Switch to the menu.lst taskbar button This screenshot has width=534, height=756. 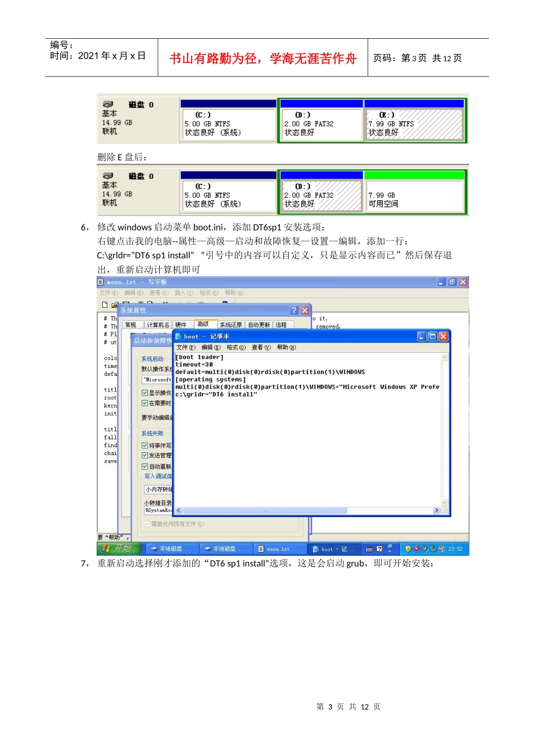tap(279, 549)
